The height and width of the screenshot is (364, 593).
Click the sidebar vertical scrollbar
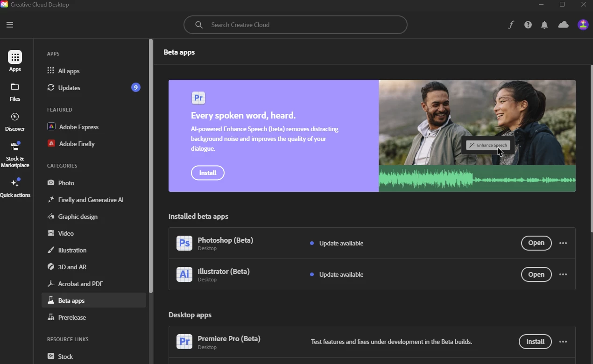[151, 166]
